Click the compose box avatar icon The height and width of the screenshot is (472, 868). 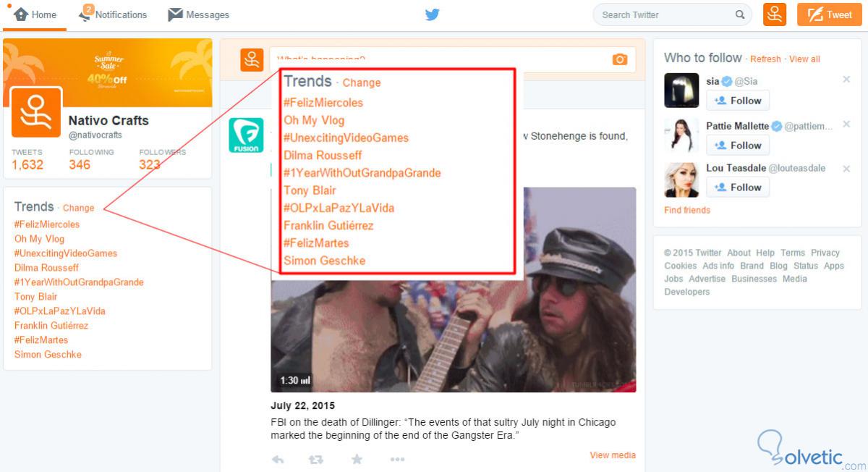click(x=252, y=59)
